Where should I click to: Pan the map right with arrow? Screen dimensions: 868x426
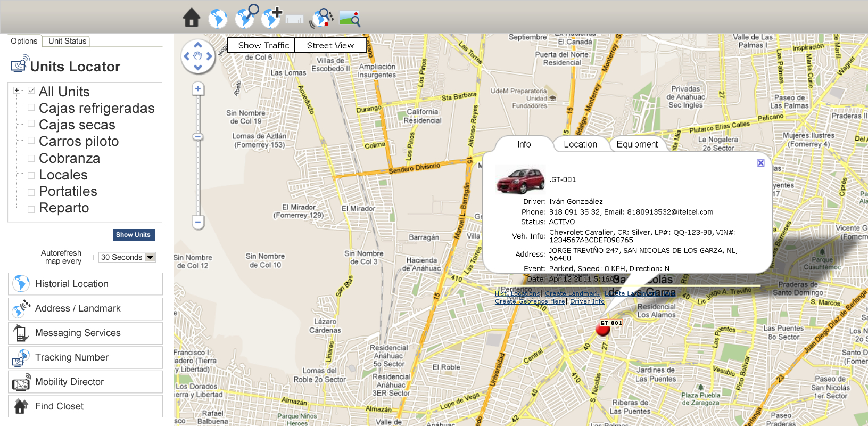point(209,56)
